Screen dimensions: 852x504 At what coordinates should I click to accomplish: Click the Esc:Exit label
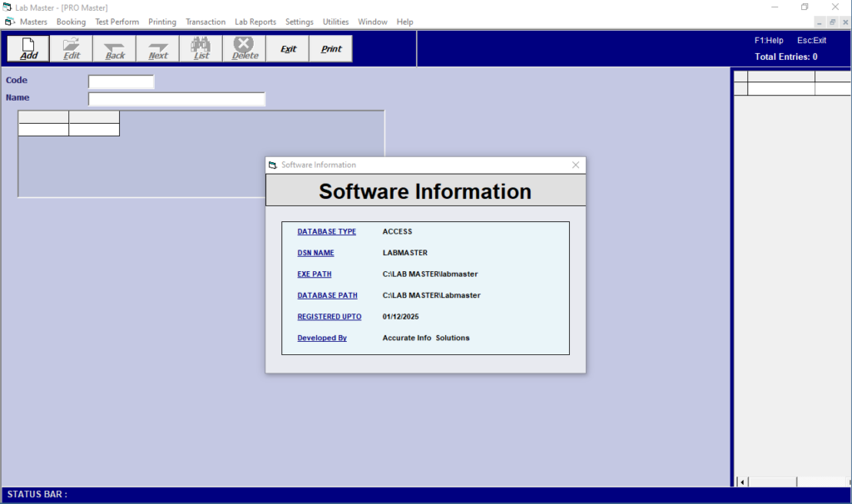click(811, 40)
